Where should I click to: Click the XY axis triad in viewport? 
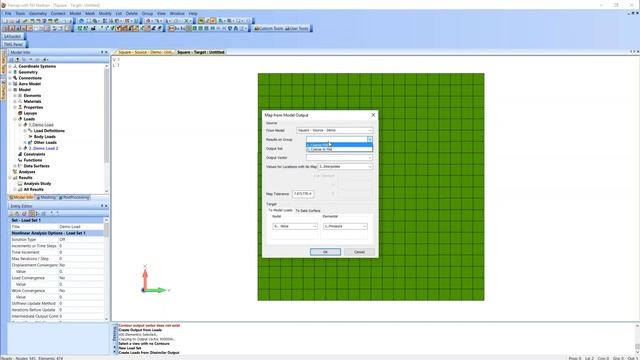tap(155, 280)
